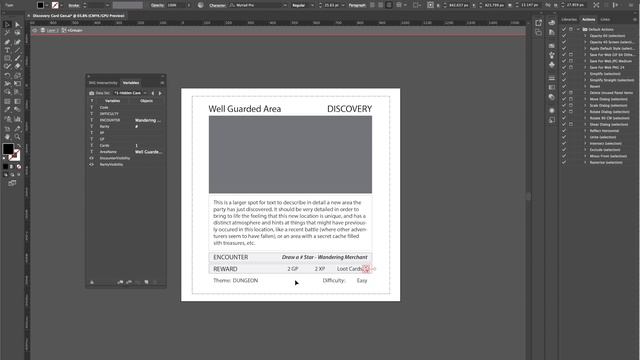640x360 pixels.
Task: Select the Pen tool
Action: 7,42
